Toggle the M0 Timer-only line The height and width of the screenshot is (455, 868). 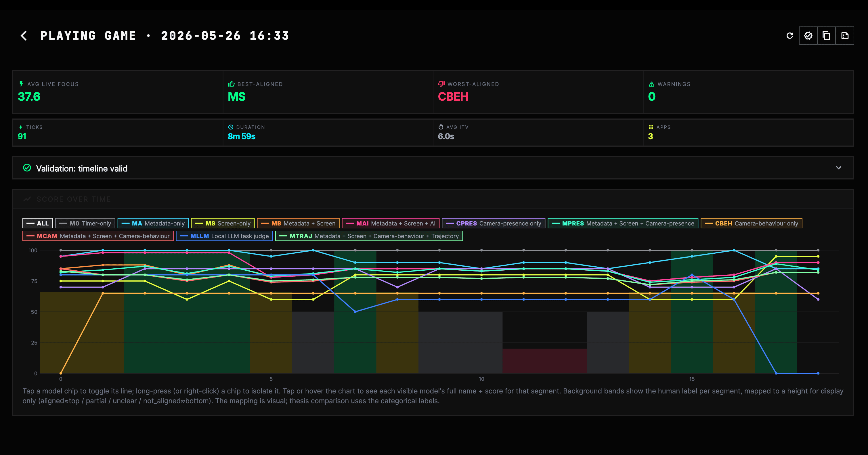tap(85, 223)
